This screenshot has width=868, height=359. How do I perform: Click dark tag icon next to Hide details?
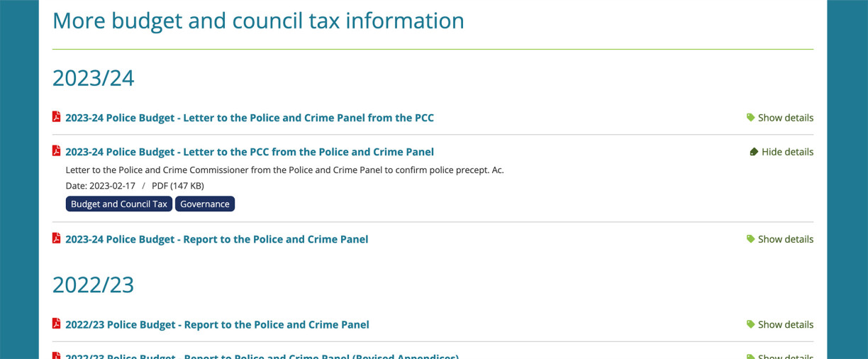[754, 152]
